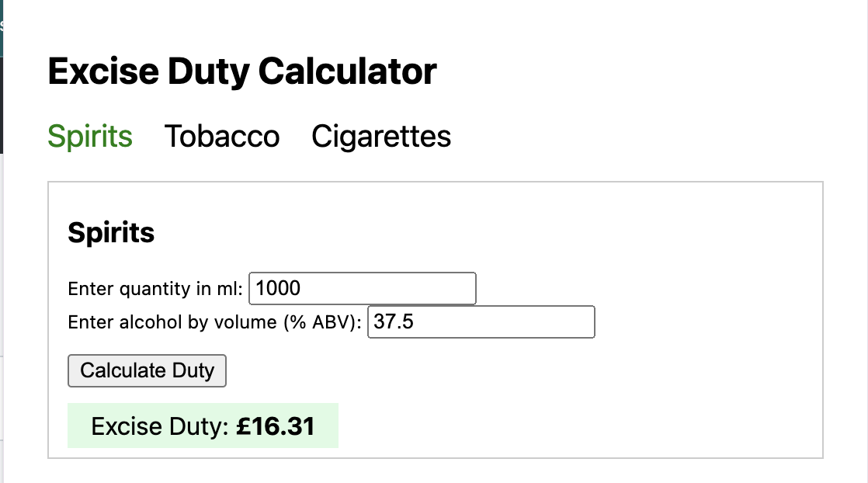
Task: Click the £16.31 duty amount
Action: pyautogui.click(x=276, y=426)
